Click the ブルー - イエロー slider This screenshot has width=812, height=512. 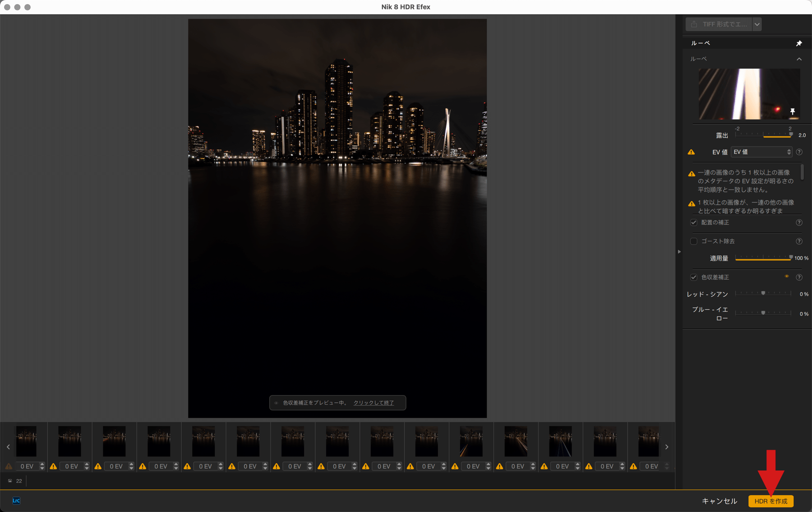(x=763, y=313)
